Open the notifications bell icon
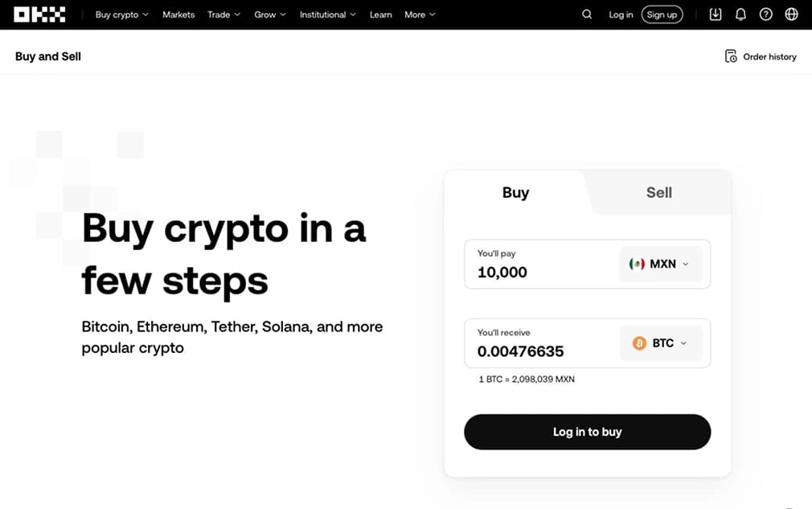812x509 pixels. (x=740, y=14)
